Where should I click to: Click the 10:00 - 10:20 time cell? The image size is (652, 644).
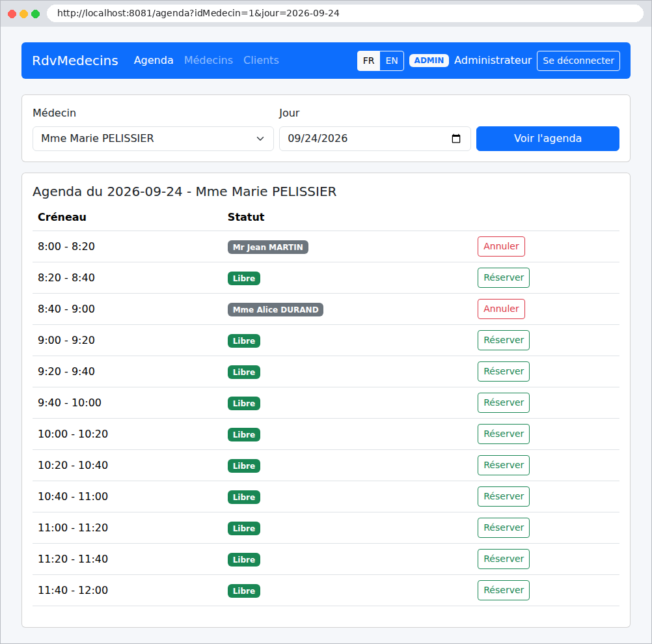coord(73,434)
